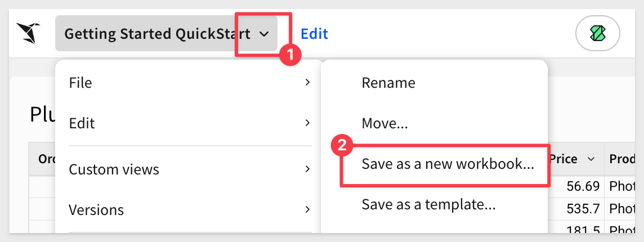
Task: Click the Edit link in header
Action: [314, 34]
